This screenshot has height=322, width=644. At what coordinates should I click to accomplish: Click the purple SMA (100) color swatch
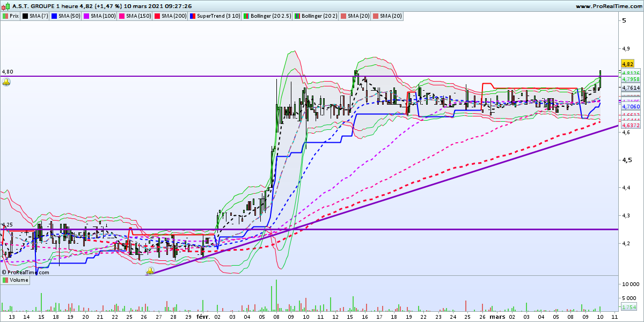coord(87,16)
